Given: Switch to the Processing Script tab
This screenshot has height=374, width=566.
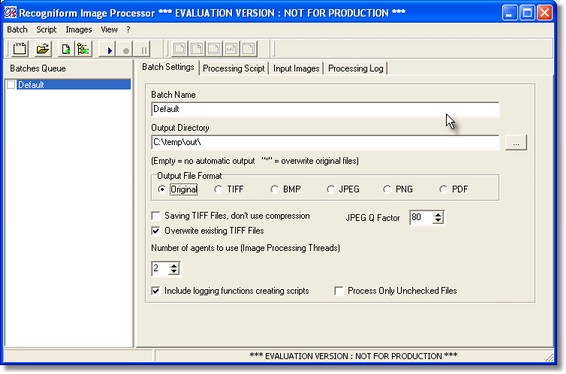Looking at the screenshot, I should pyautogui.click(x=234, y=68).
